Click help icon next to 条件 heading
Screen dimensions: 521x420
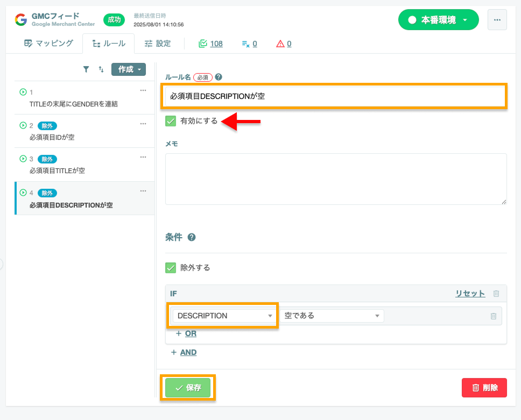(x=192, y=237)
